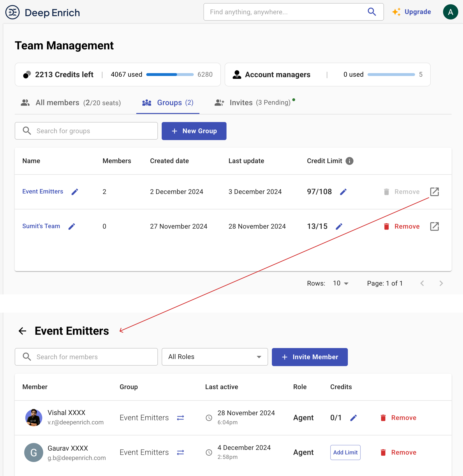Viewport: 463px width, 476px height.
Task: Open Sumit's Team in external view icon
Action: [x=434, y=226]
